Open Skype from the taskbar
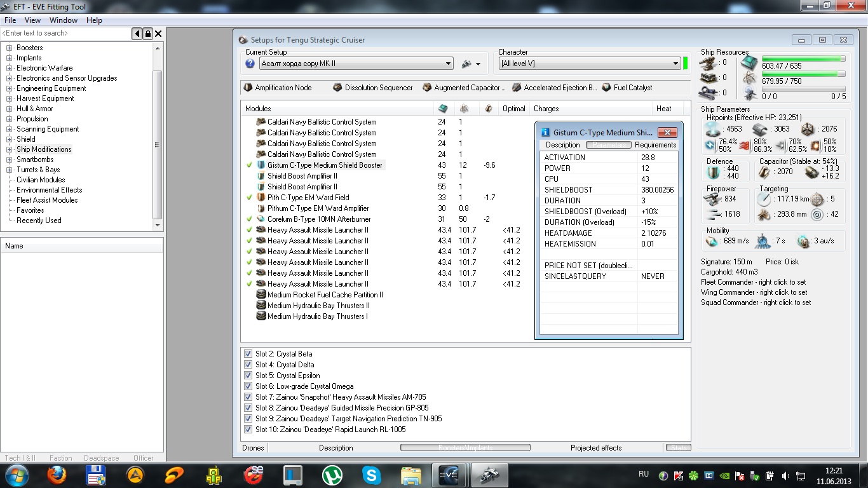Image resolution: width=868 pixels, height=488 pixels. point(371,475)
